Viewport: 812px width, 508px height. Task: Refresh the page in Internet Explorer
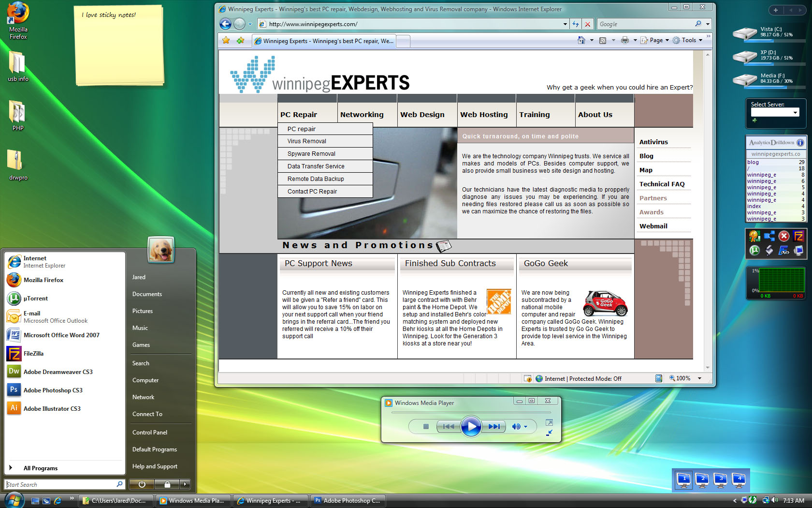click(576, 24)
